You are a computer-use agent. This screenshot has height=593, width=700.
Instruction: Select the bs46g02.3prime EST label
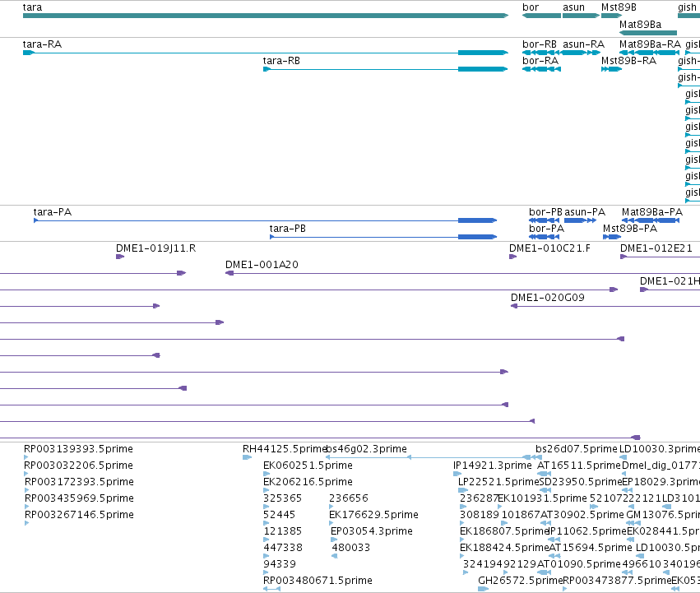(367, 449)
